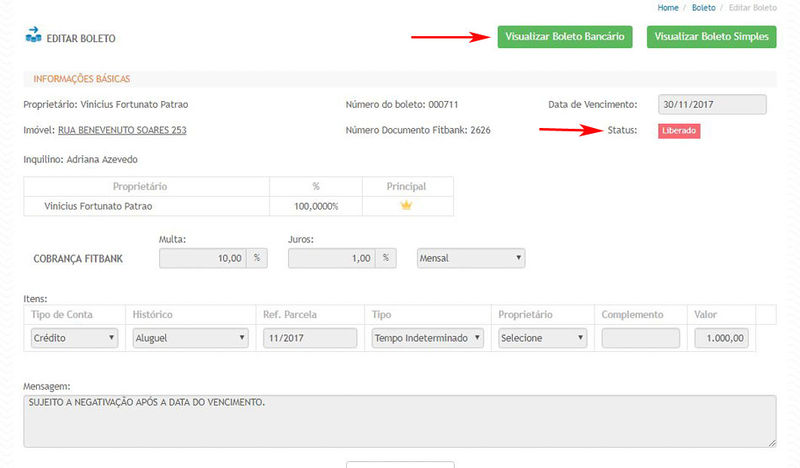Click Visualizar Boleto Bancário button
Viewport: 800px width, 468px height.
pyautogui.click(x=565, y=37)
